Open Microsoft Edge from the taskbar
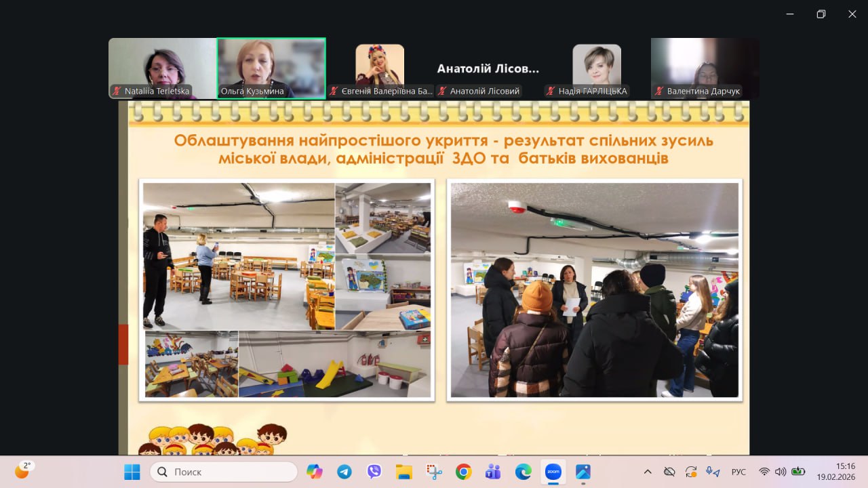This screenshot has height=488, width=868. tap(523, 472)
